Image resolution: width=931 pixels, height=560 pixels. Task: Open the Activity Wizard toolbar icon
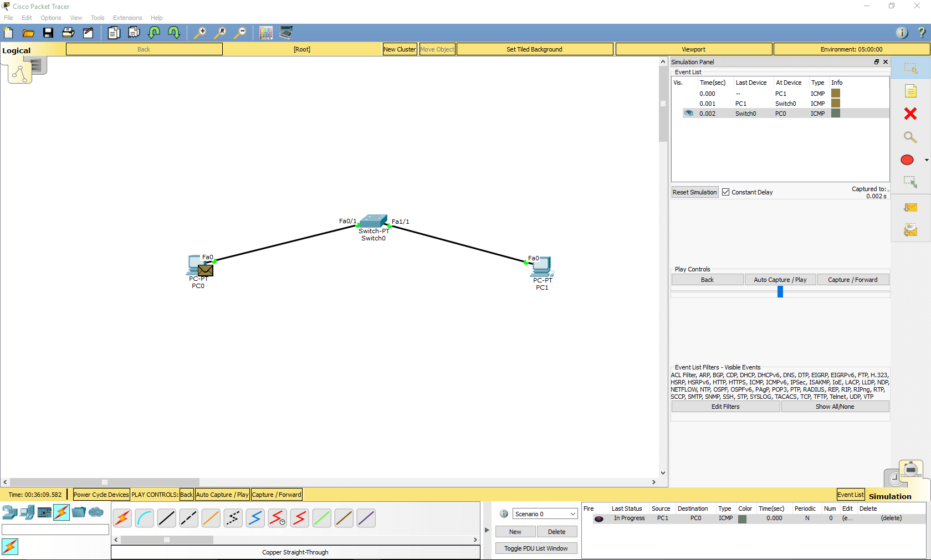[x=88, y=33]
